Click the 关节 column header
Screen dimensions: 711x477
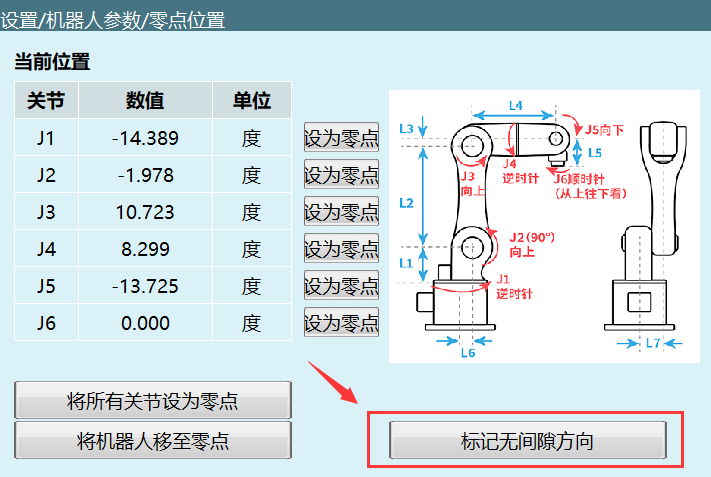(x=46, y=101)
